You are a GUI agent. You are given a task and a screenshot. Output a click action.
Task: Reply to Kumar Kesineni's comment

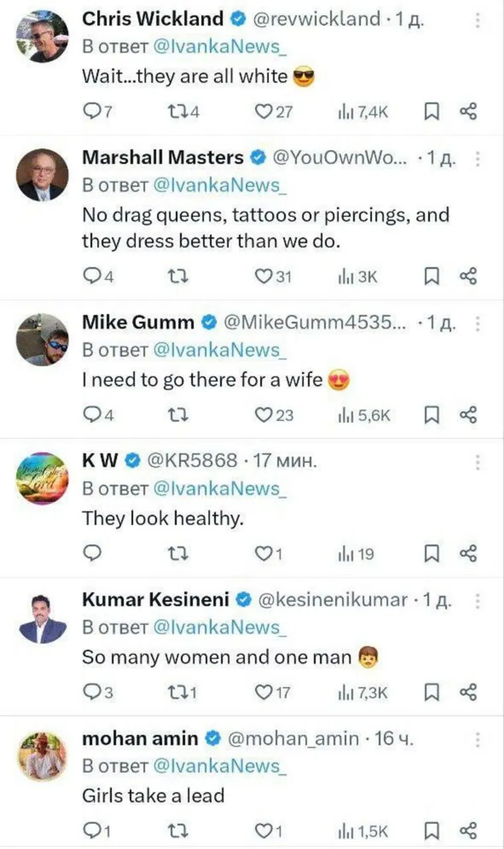coord(92,692)
